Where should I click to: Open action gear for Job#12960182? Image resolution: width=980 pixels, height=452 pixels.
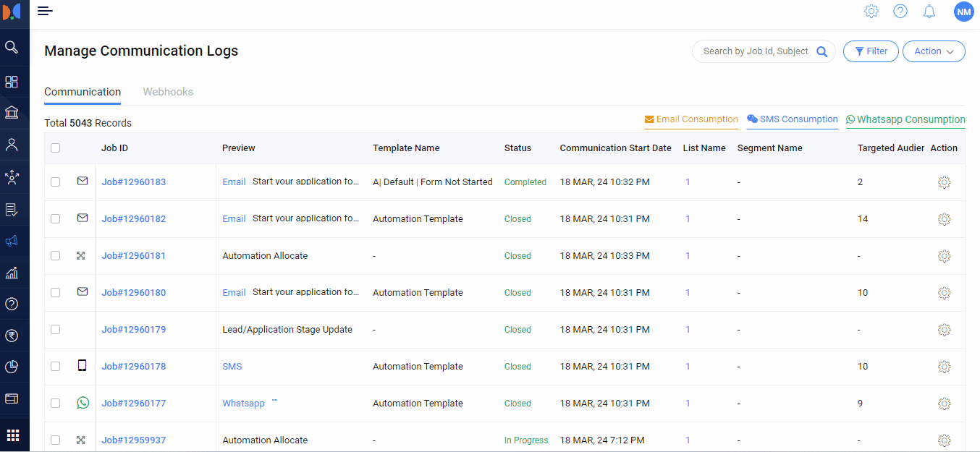tap(944, 219)
